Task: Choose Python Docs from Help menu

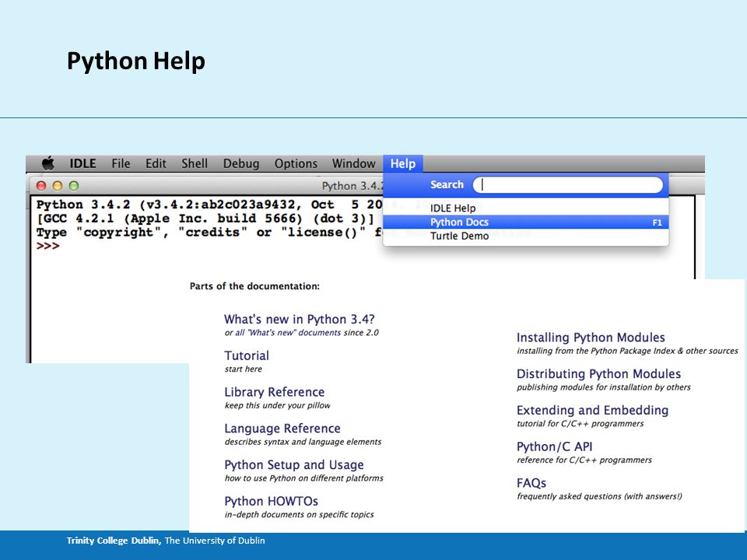Action: (x=525, y=222)
